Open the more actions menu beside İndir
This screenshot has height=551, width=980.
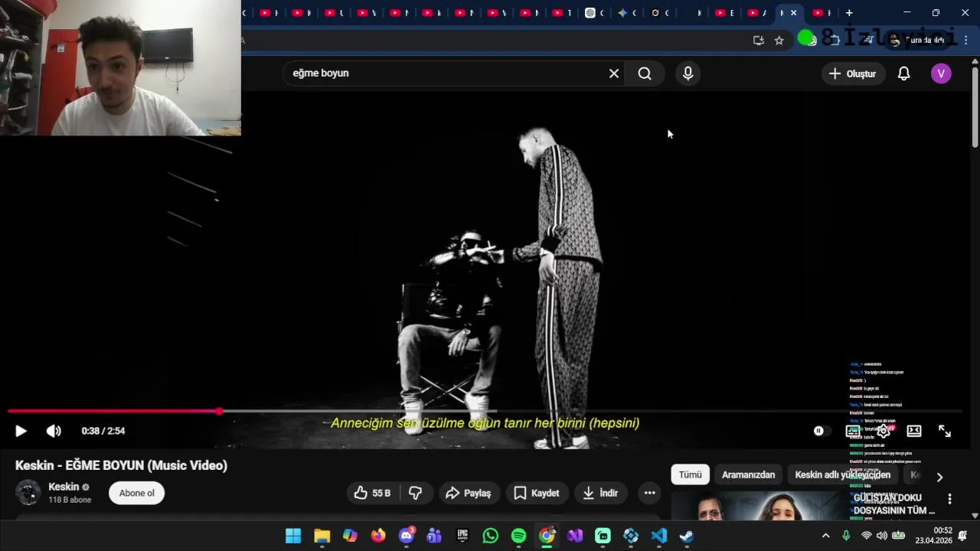click(649, 493)
